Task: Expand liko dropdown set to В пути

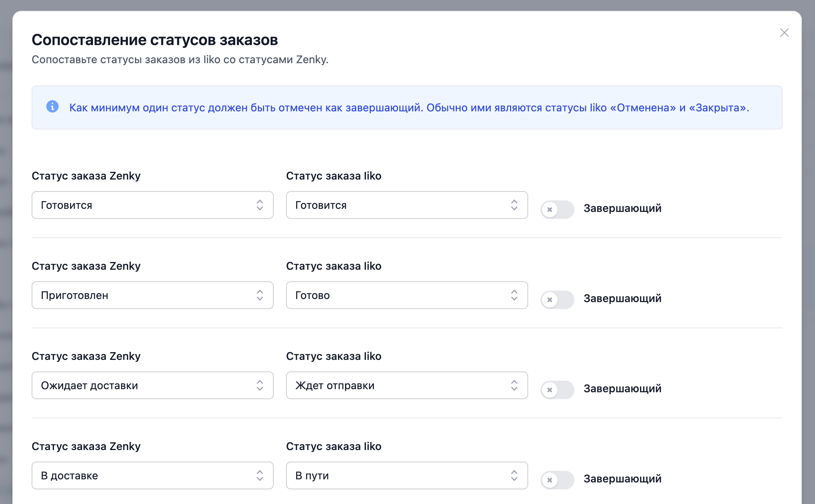Action: [x=407, y=475]
